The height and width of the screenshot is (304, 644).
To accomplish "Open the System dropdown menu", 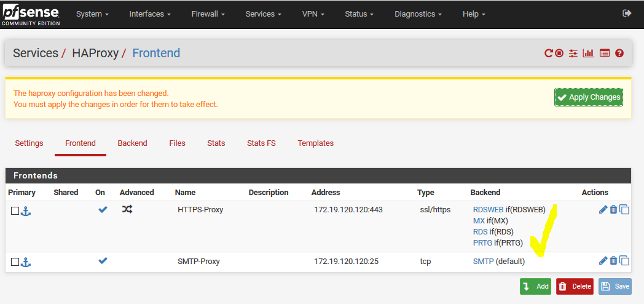I will (92, 14).
